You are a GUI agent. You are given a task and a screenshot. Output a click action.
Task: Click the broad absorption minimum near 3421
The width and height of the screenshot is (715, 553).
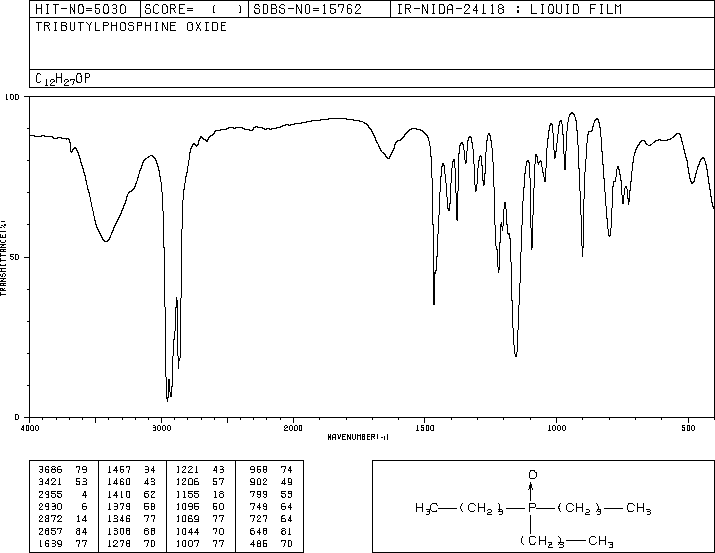pos(106,240)
